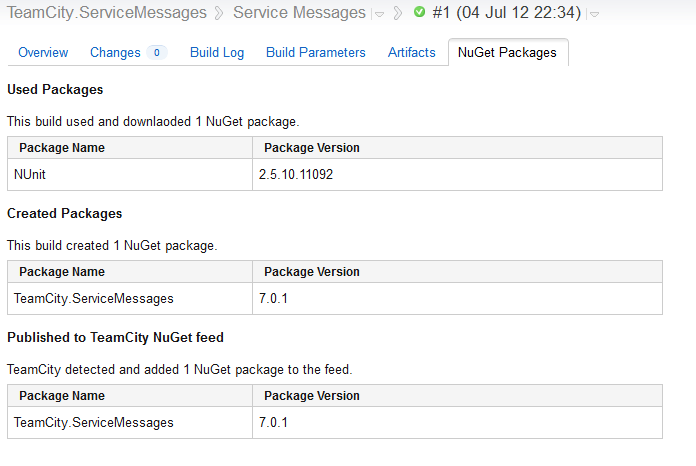
Task: Open build #1 (04 Jul 12 22:34)
Action: (x=507, y=13)
